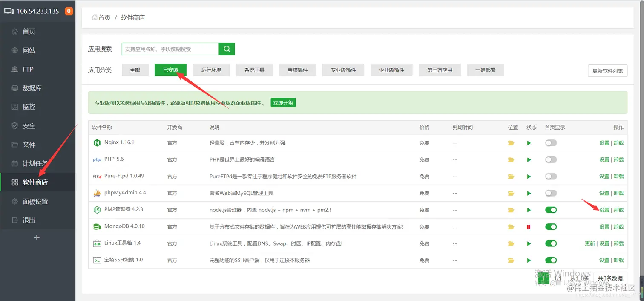Disable homepage display for Linux工具箱 1.4

(x=551, y=243)
